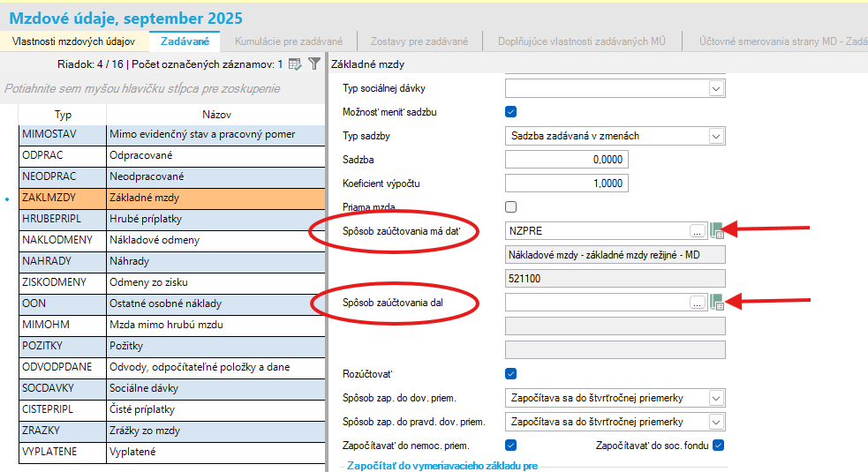Select the HRUBEPRIPL row in the table

(x=63, y=220)
